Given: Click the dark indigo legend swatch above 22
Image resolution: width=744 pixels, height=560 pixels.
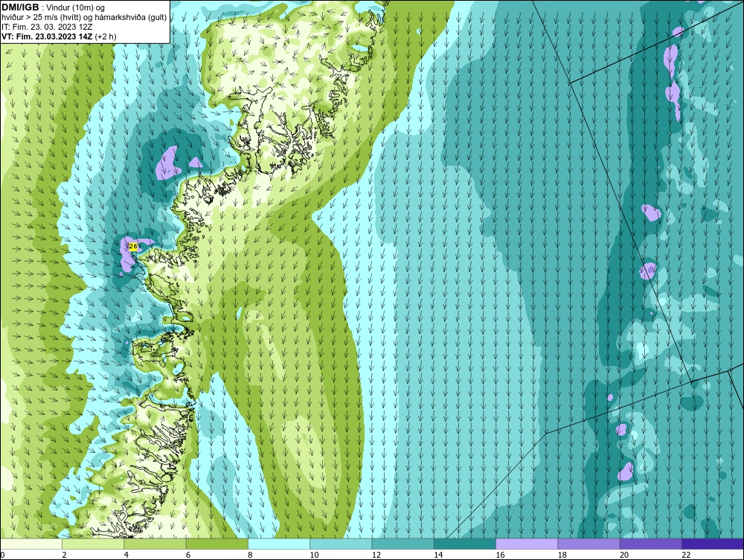Looking at the screenshot, I should click(x=713, y=544).
